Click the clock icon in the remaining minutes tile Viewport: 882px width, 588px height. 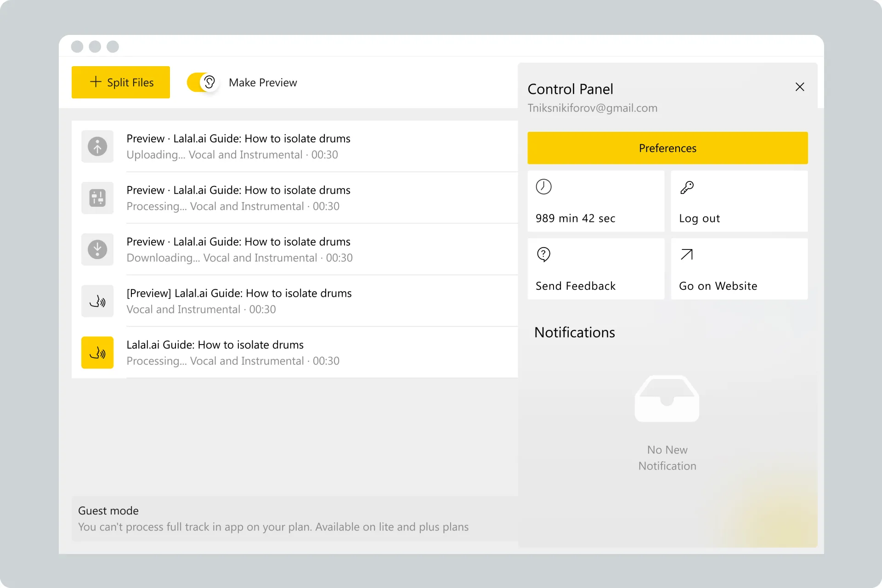click(x=543, y=187)
